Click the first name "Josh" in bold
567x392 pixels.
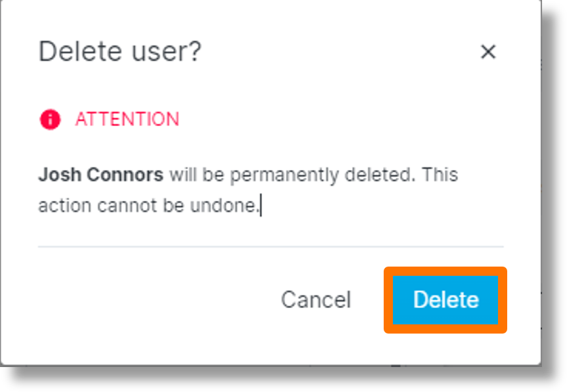pos(59,175)
